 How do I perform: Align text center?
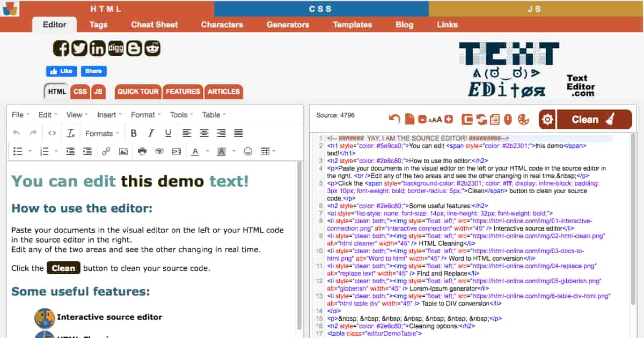(204, 133)
